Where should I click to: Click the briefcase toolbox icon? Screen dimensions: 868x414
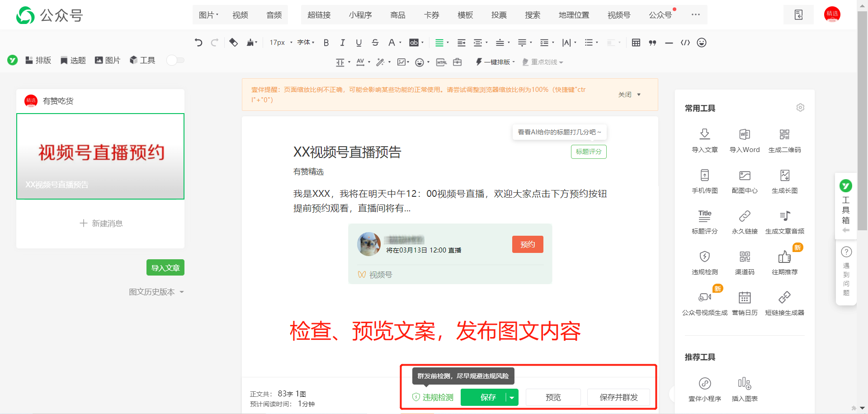[458, 62]
